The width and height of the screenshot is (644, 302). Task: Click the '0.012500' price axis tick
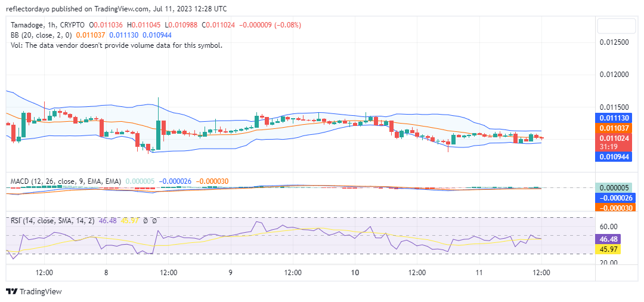615,43
